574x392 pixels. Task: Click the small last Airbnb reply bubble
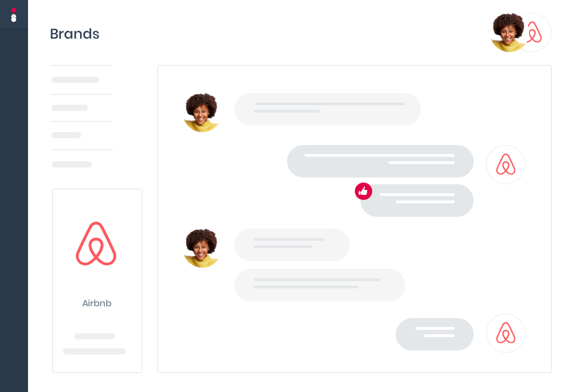(x=434, y=334)
